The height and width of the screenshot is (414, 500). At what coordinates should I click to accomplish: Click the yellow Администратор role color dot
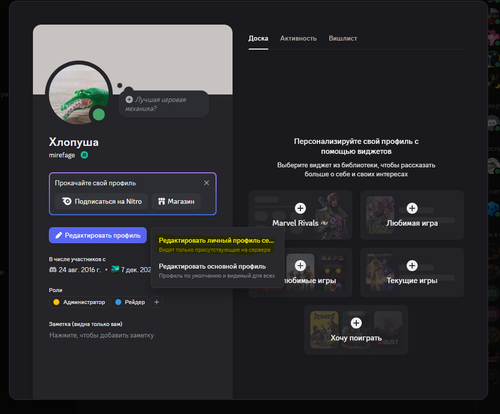click(x=56, y=302)
